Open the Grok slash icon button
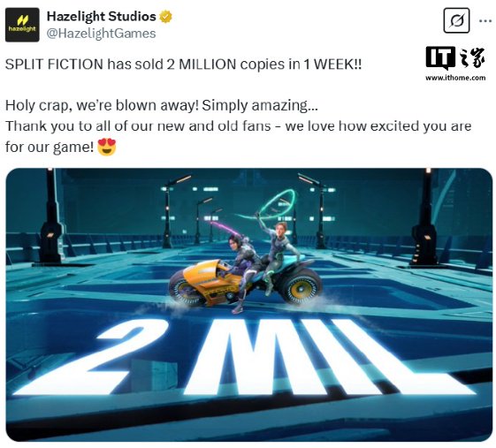 (x=456, y=21)
